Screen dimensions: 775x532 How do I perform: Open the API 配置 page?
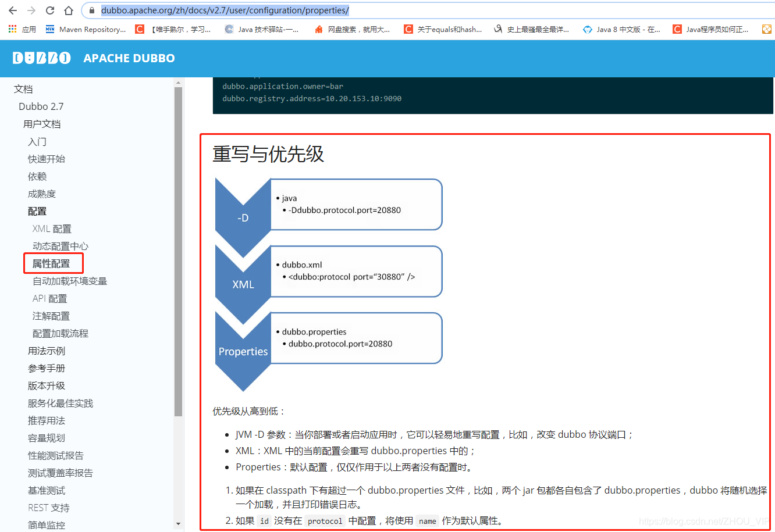[50, 298]
